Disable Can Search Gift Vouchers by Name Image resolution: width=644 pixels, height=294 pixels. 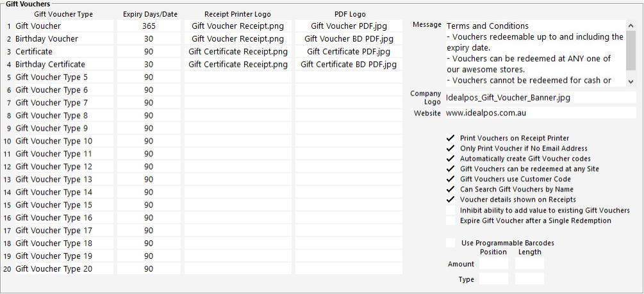pyautogui.click(x=450, y=190)
